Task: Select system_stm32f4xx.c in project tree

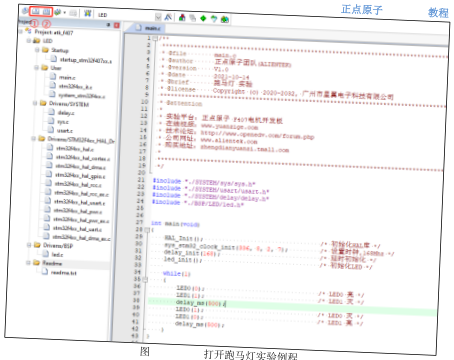Action: click(x=82, y=96)
